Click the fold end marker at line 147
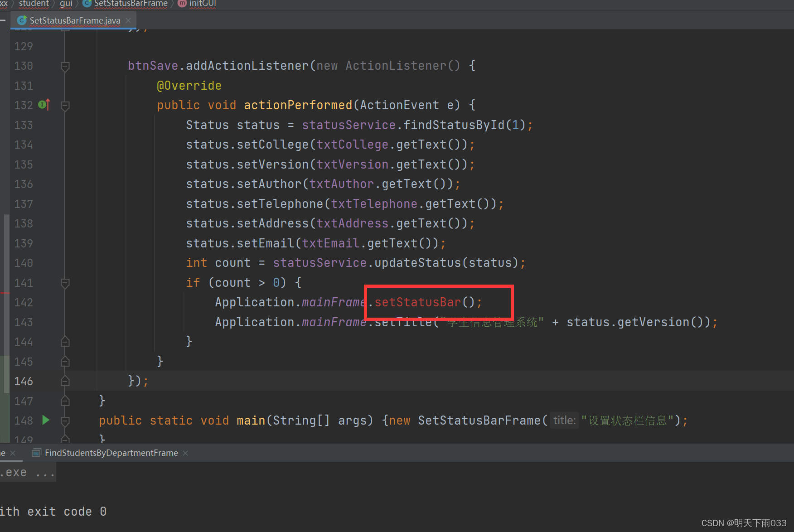The height and width of the screenshot is (532, 794). (x=65, y=401)
